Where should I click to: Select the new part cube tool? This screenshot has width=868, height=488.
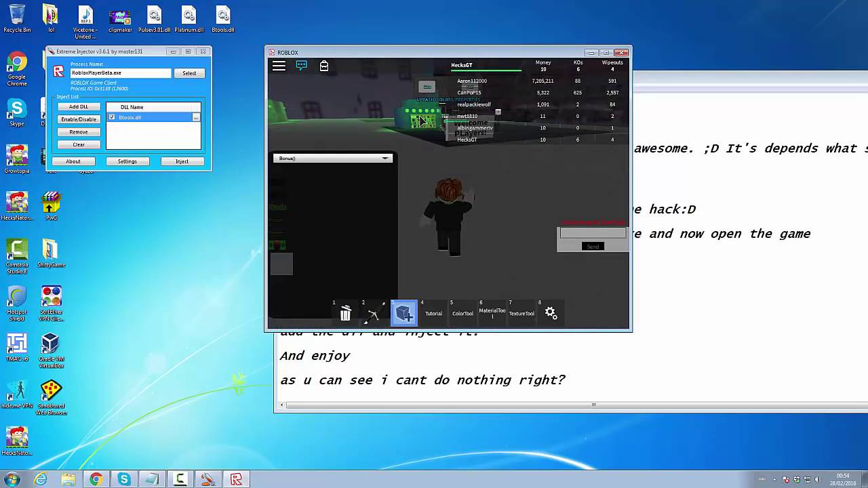click(x=404, y=313)
